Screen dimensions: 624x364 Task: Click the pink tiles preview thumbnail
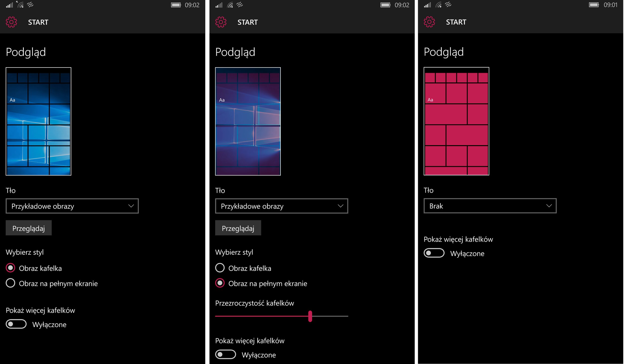[456, 121]
